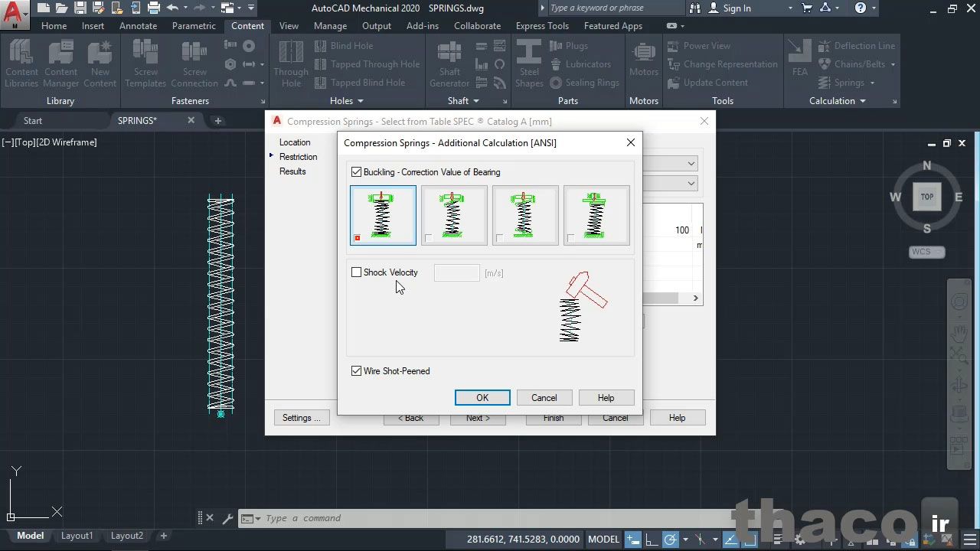980x551 pixels.
Task: Toggle Buckling - Correction Value of Bearing checkbox
Action: [x=356, y=172]
